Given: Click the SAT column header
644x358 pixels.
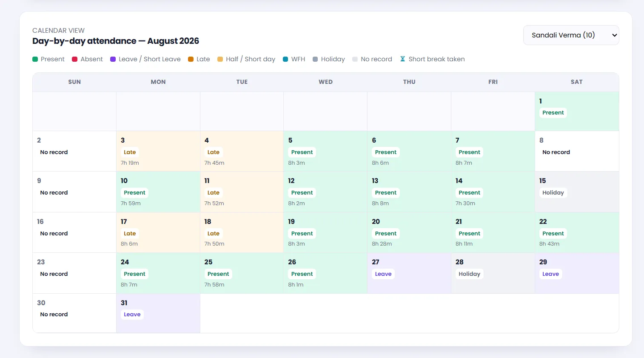Looking at the screenshot, I should 577,82.
